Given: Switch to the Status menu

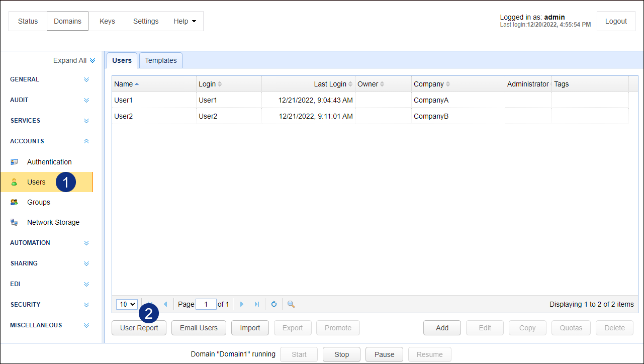Looking at the screenshot, I should pyautogui.click(x=28, y=21).
